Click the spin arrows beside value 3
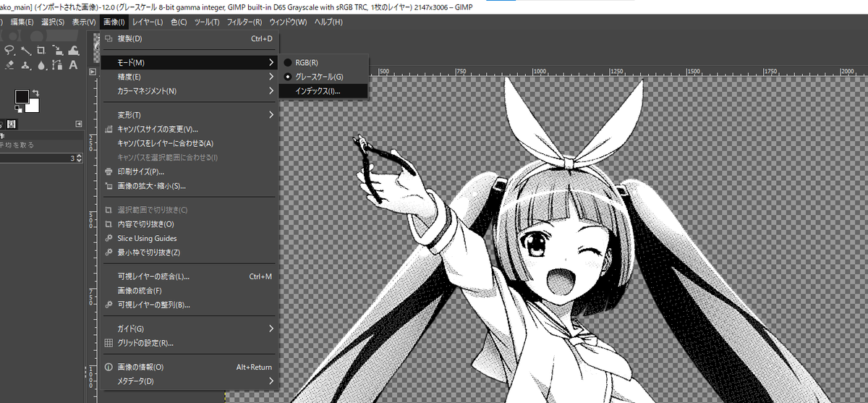Screen dimensions: 868x403 pos(80,158)
